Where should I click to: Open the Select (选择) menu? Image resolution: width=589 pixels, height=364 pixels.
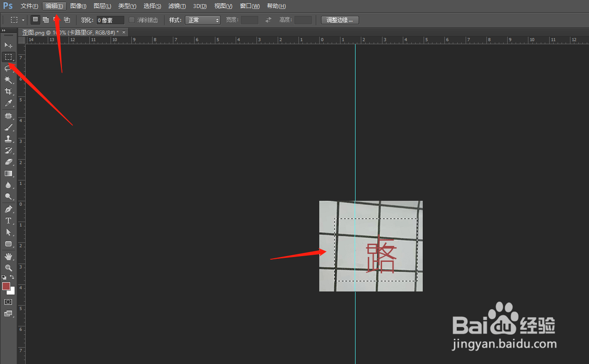(152, 6)
